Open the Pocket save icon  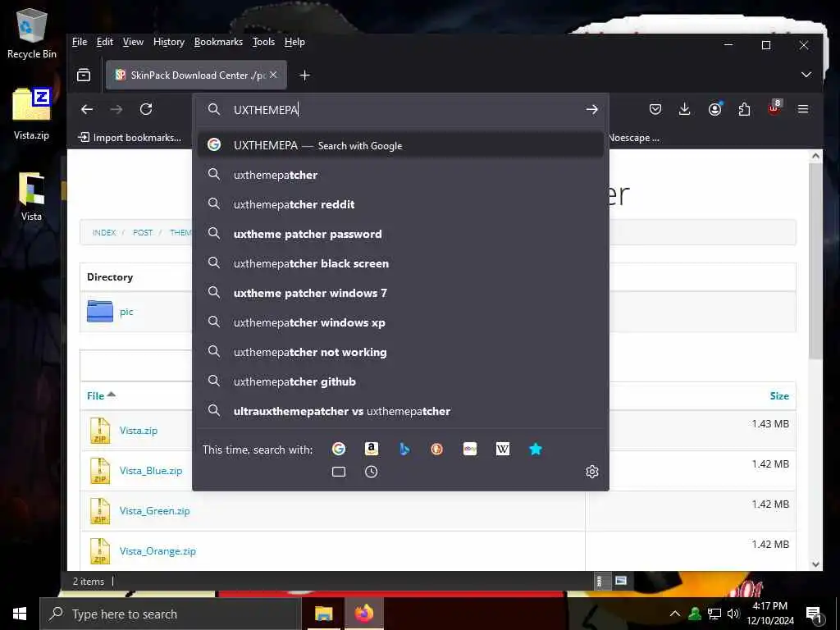click(655, 110)
